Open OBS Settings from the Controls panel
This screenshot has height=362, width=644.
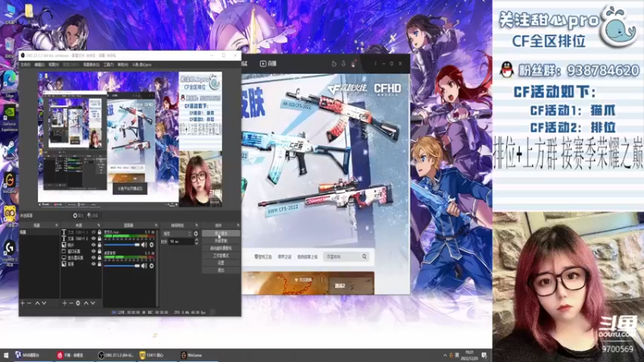tap(221, 263)
